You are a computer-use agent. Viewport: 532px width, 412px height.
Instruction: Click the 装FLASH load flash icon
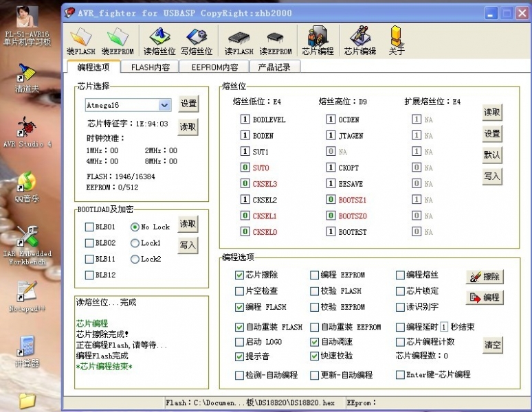(x=80, y=41)
